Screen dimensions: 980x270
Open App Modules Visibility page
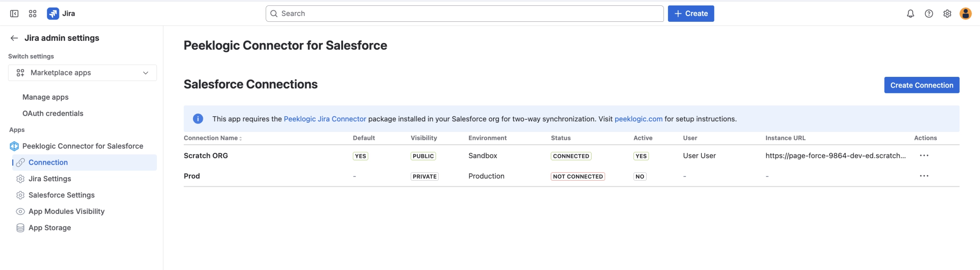click(x=67, y=211)
